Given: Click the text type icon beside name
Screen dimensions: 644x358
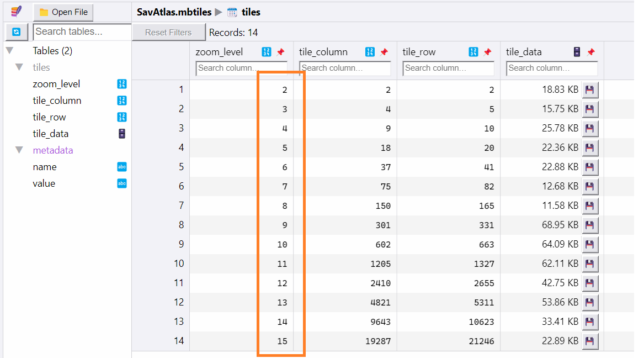Looking at the screenshot, I should (122, 167).
